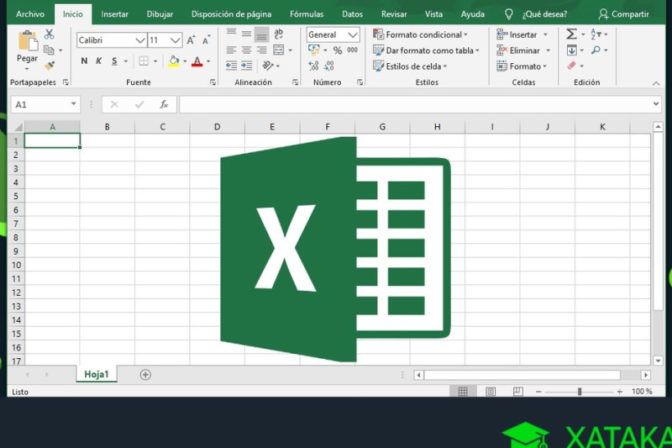Click the clear eraser icon

[572, 66]
